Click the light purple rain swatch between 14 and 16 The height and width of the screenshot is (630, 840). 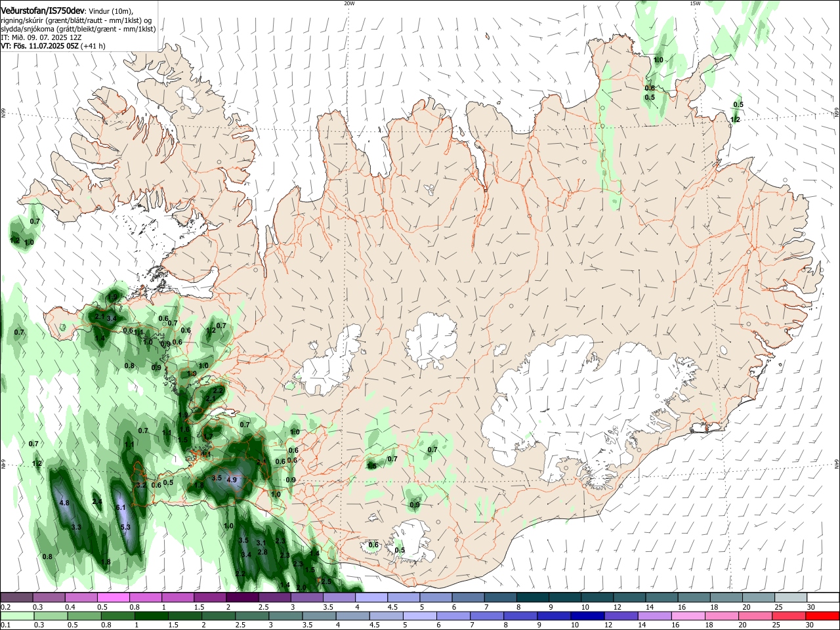pos(655,616)
